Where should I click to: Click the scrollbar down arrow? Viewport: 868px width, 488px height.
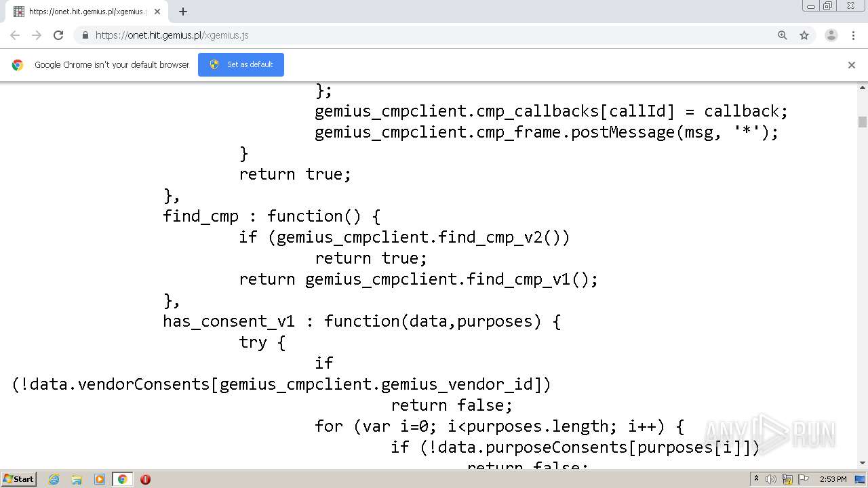coord(863,463)
